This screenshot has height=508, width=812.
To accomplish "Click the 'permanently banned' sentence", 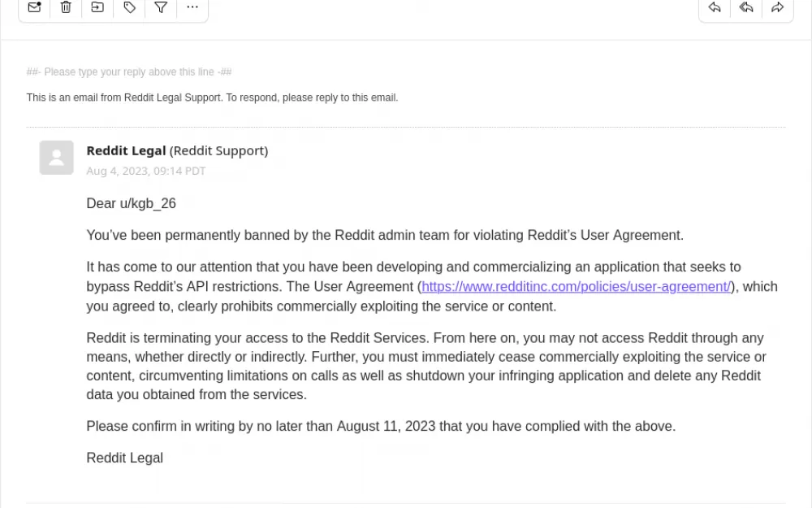I will (x=385, y=235).
